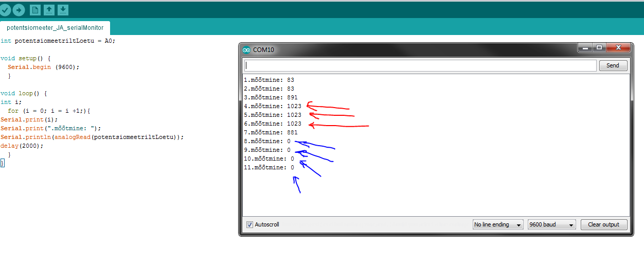Screen dimensions: 644x262
Task: Toggle the Autoscroll checkbox
Action: (250, 225)
